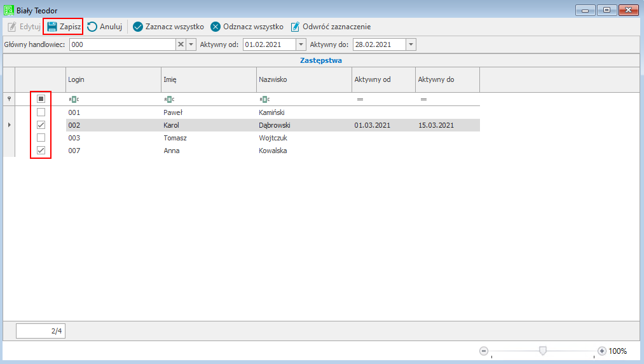This screenshot has width=644, height=364.
Task: Check the box for Paweł Kamiński
Action: click(41, 112)
